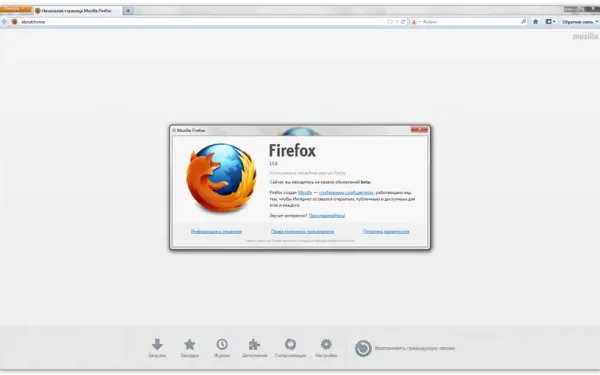
Task: Follow the global community link
Action: (346, 192)
